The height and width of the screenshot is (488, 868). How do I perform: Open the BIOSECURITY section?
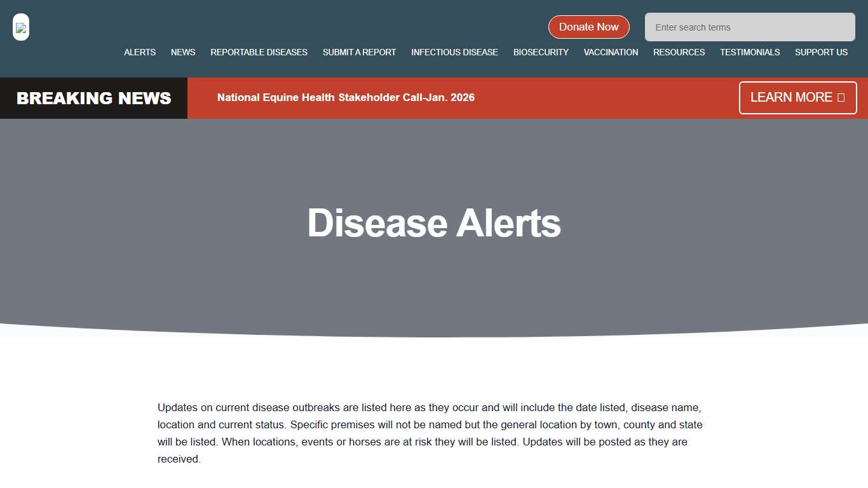point(541,52)
